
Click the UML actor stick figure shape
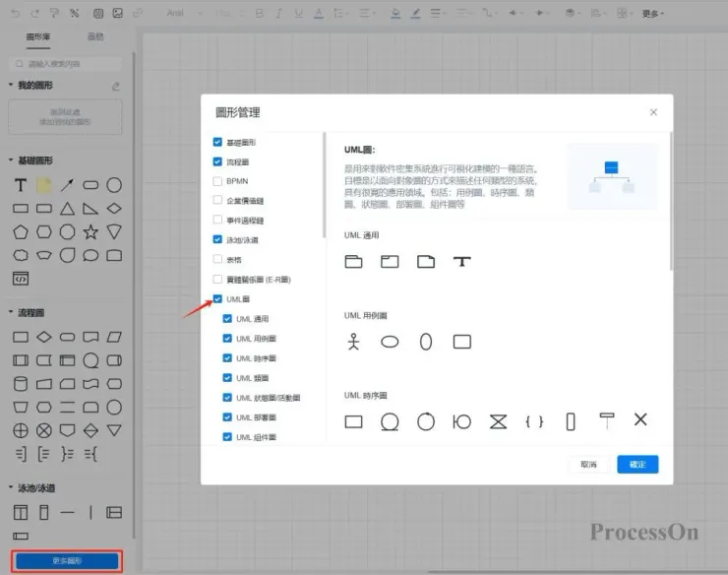pyautogui.click(x=354, y=342)
